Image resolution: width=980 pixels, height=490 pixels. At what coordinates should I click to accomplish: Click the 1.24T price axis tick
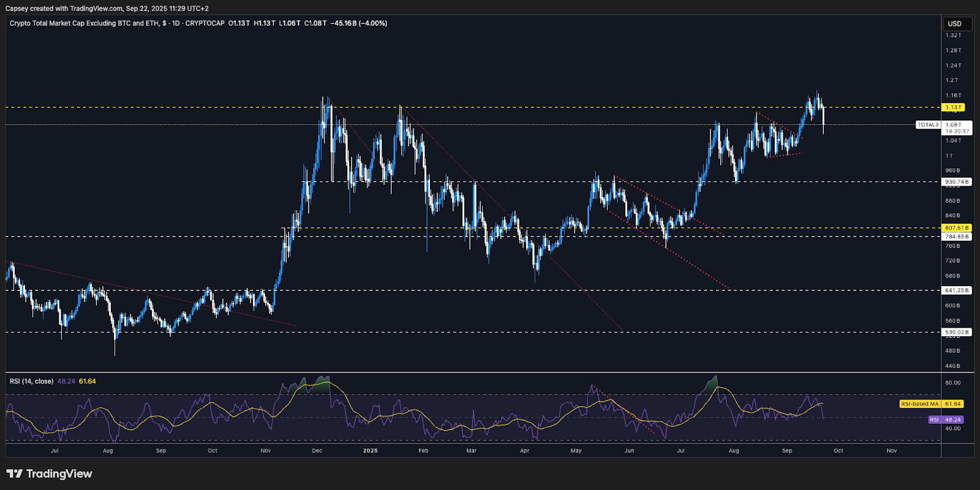point(953,65)
